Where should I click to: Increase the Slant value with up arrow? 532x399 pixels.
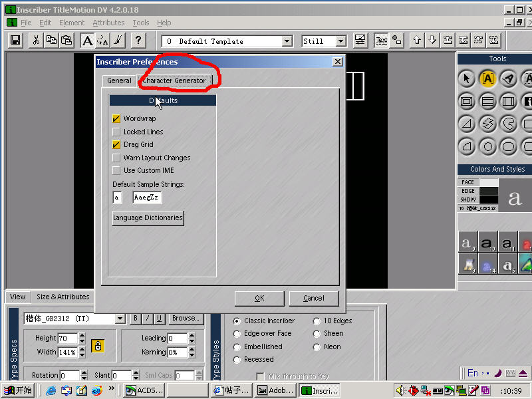pos(136,372)
